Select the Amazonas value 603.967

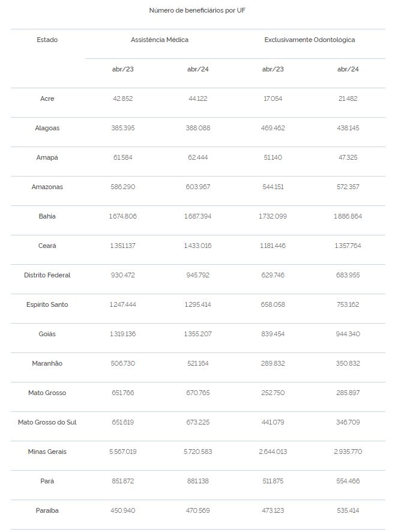198,187
